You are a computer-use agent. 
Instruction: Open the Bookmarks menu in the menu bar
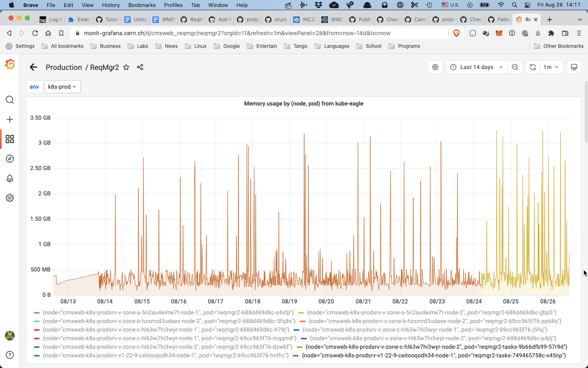142,5
